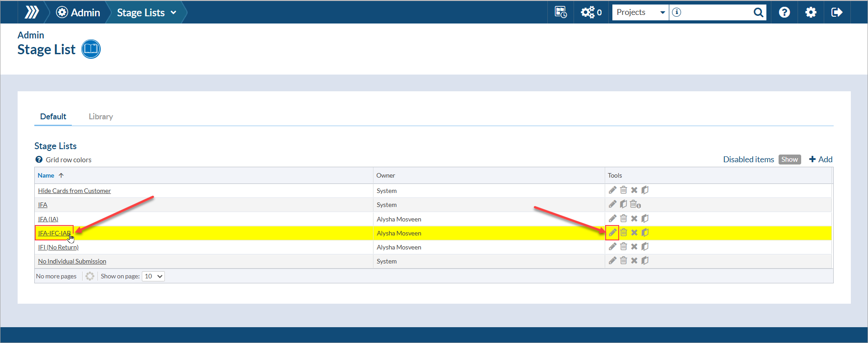Screen dimensions: 868x343
Task: Open the IFA-IFC-IAB stage list link
Action: (x=55, y=233)
